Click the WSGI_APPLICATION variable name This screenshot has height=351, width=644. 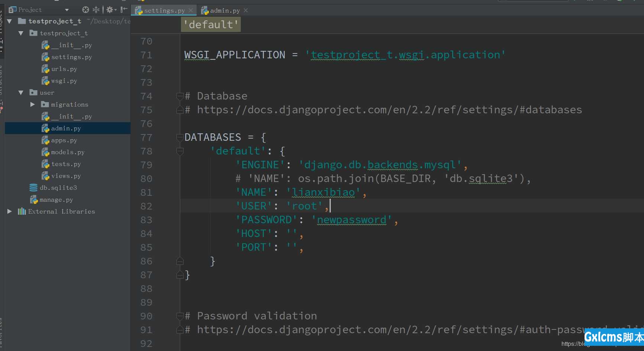click(x=235, y=55)
